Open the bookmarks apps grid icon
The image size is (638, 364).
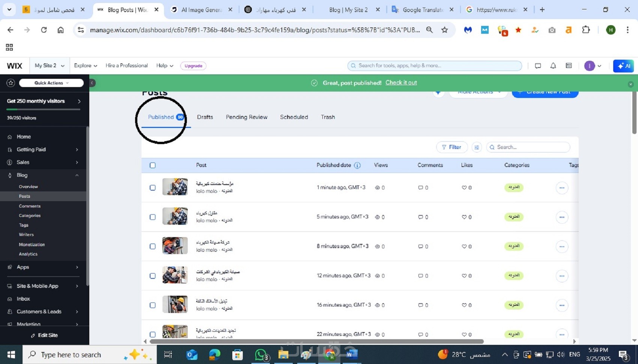(9, 47)
